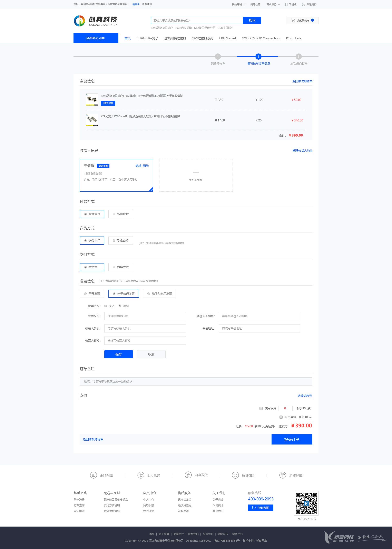Select the cash on delivery radio option
392x549 pixels.
pyautogui.click(x=114, y=214)
